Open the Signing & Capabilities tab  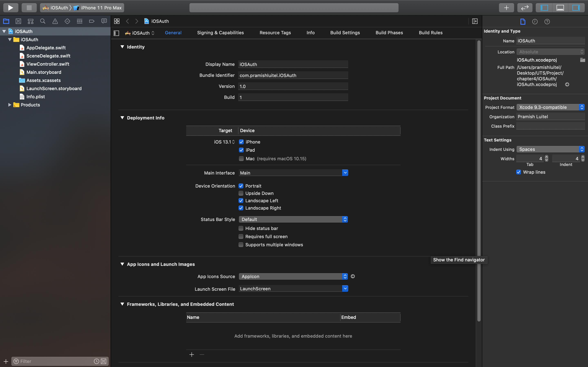(220, 33)
